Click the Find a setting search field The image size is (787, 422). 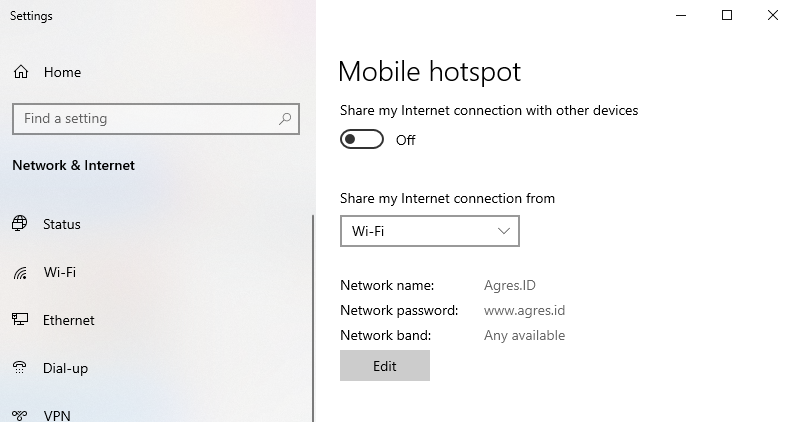point(156,119)
